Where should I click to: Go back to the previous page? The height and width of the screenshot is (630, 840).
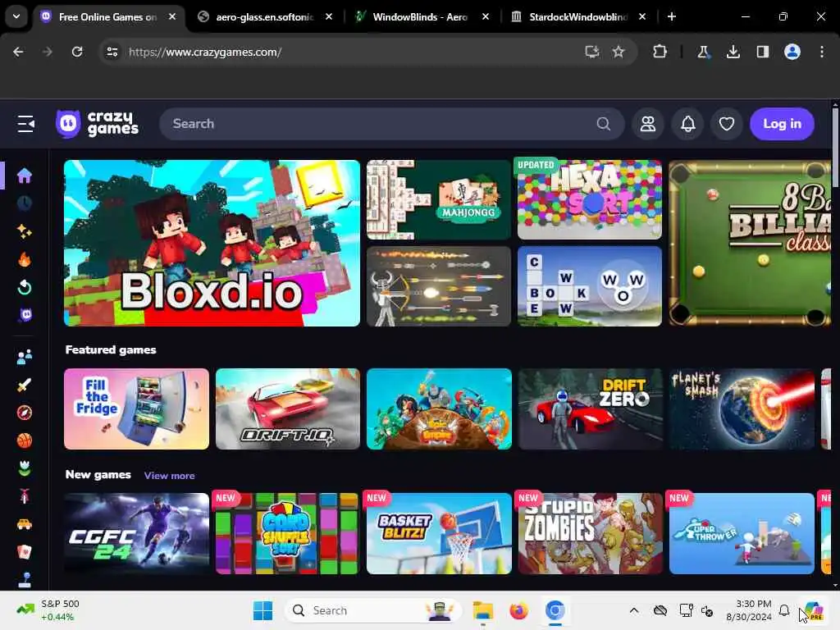tap(18, 52)
